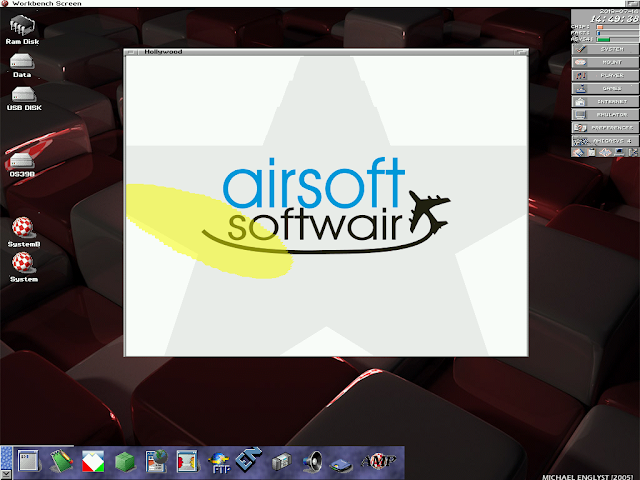Image resolution: width=640 pixels, height=480 pixels.
Task: Collapse the dock with arrow toggle
Action: pos(6,475)
